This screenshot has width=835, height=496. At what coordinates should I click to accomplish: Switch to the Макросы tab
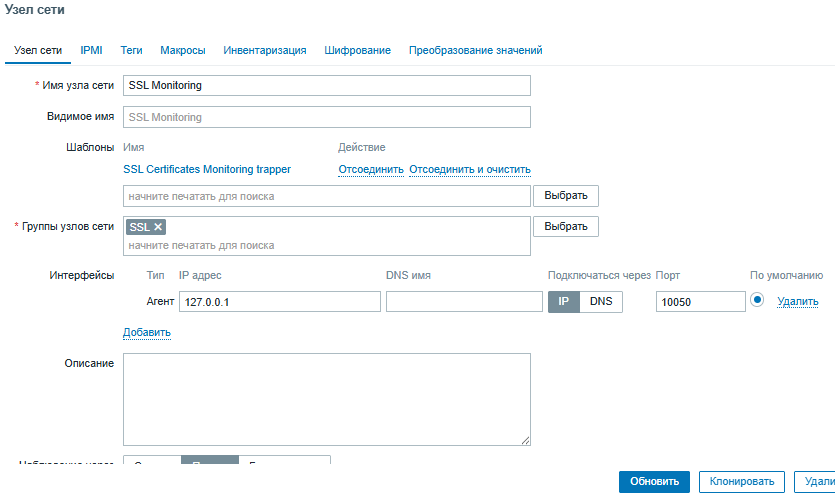183,50
